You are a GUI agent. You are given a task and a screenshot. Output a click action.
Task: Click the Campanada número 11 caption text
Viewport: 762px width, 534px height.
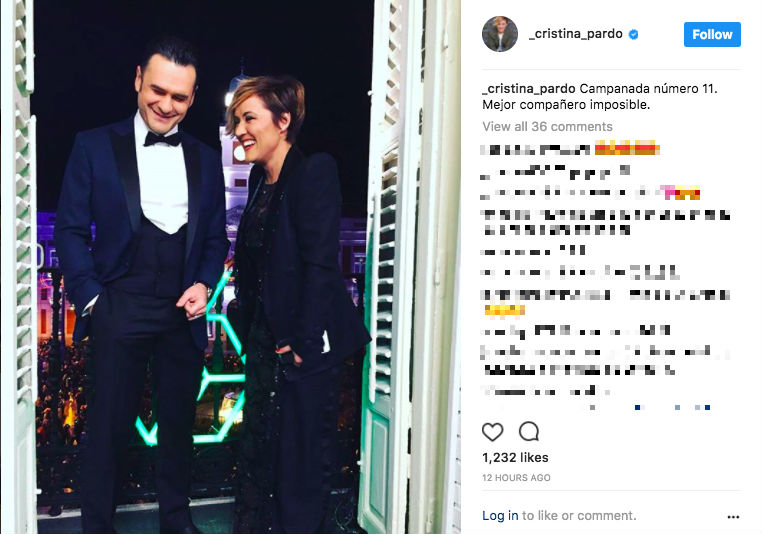pyautogui.click(x=648, y=89)
